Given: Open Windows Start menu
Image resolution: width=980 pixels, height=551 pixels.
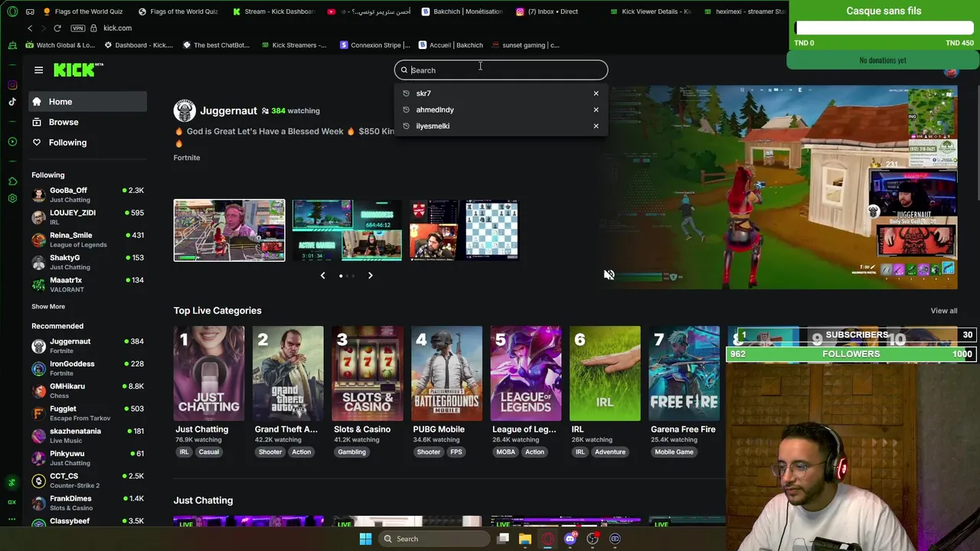Looking at the screenshot, I should point(365,539).
